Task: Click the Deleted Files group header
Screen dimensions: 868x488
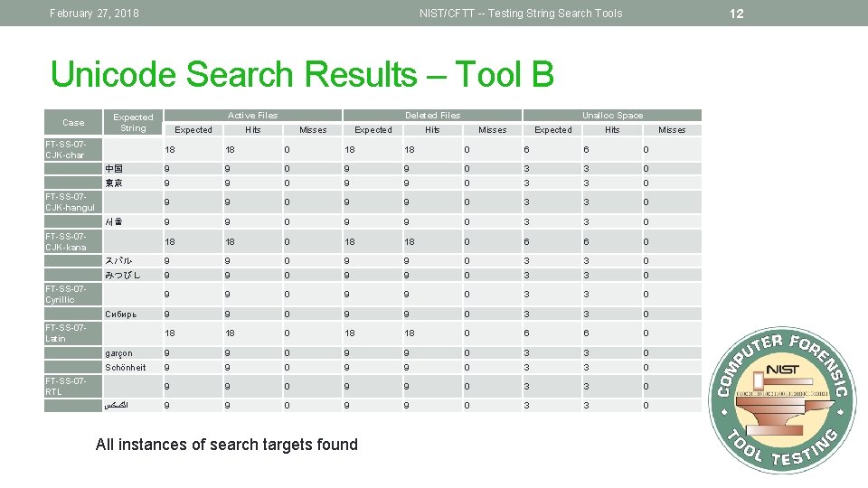Action: tap(432, 115)
